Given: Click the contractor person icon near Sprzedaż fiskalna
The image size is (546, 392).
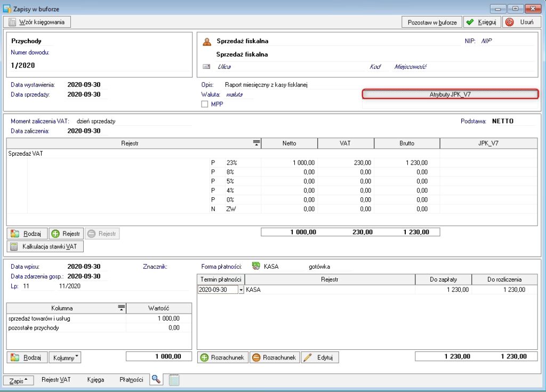Looking at the screenshot, I should click(x=207, y=41).
